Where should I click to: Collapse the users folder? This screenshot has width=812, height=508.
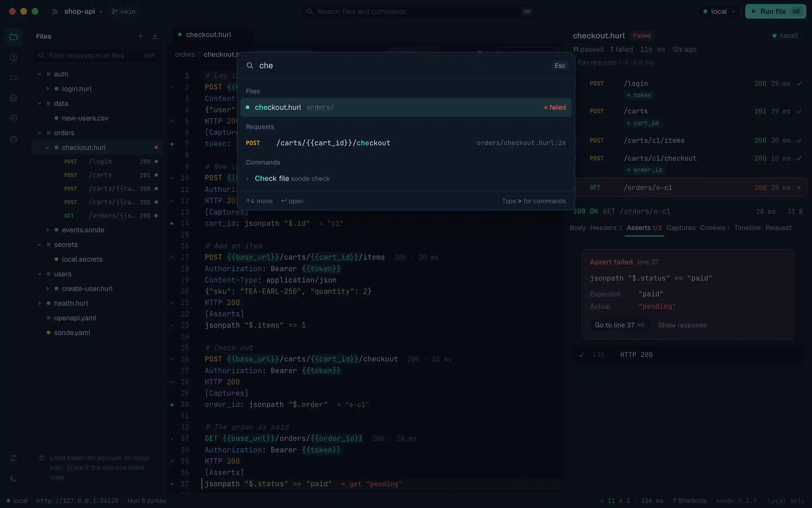(x=39, y=274)
